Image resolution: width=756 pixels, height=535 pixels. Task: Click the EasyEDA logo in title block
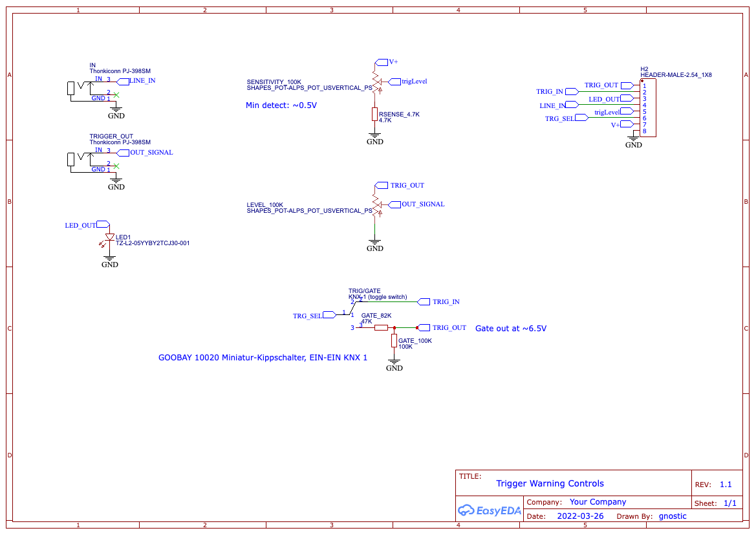click(490, 510)
